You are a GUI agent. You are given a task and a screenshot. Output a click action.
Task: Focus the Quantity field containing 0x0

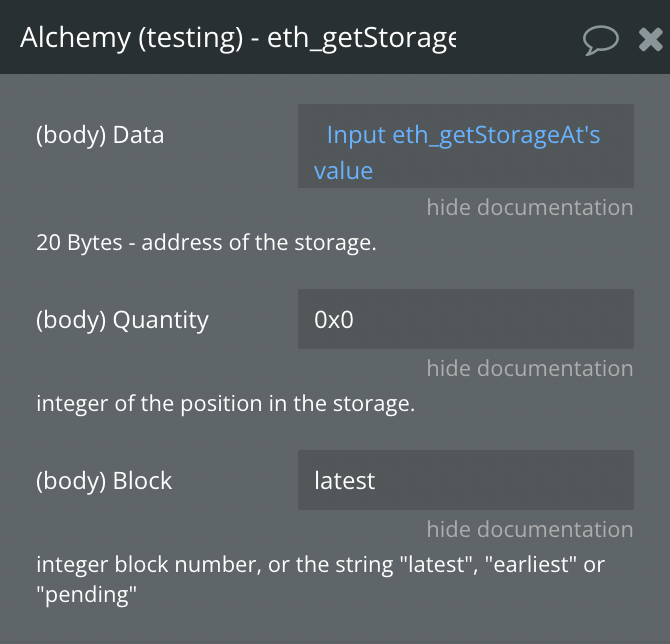coord(466,319)
